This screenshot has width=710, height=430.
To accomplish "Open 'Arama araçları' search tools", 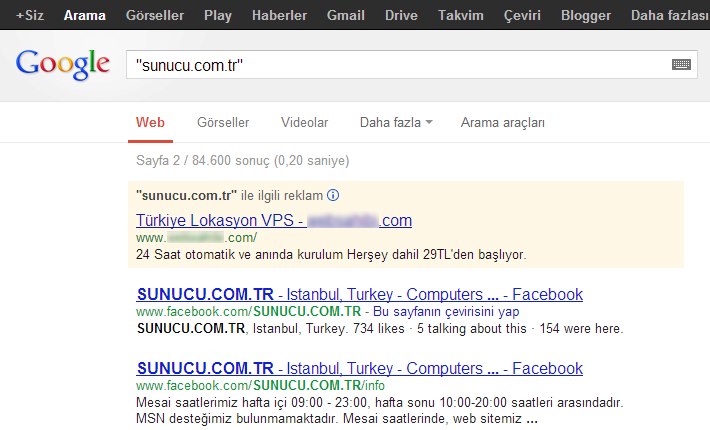I will click(503, 122).
